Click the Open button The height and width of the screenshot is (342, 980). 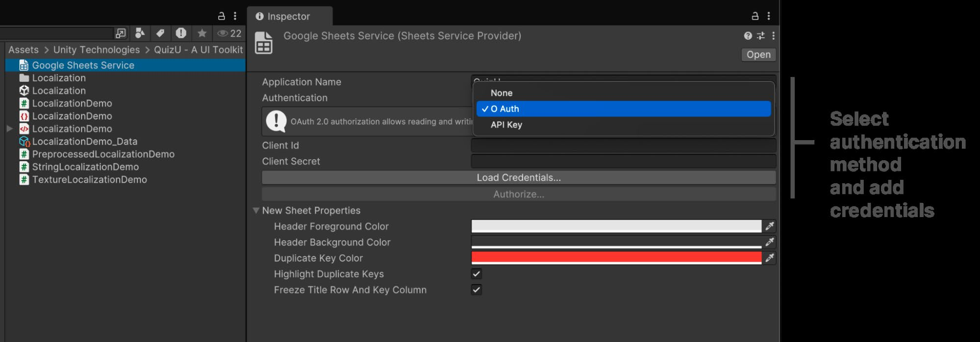coord(758,55)
